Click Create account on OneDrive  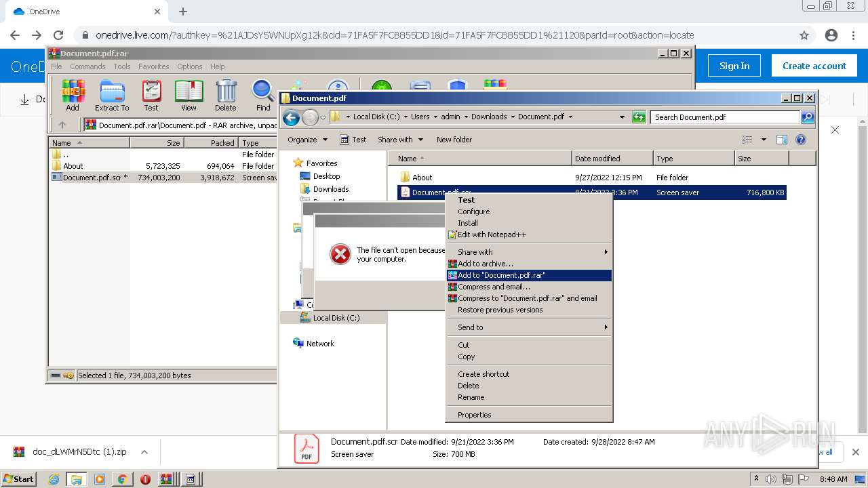[x=814, y=66]
